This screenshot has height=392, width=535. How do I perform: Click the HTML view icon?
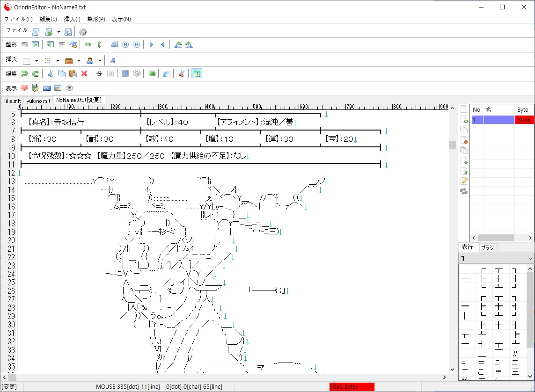[47, 88]
